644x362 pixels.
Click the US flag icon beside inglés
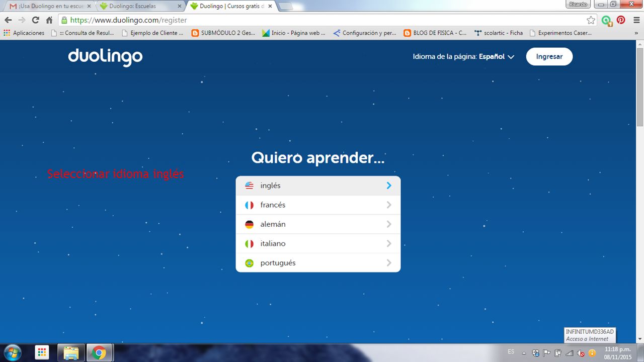(x=249, y=186)
